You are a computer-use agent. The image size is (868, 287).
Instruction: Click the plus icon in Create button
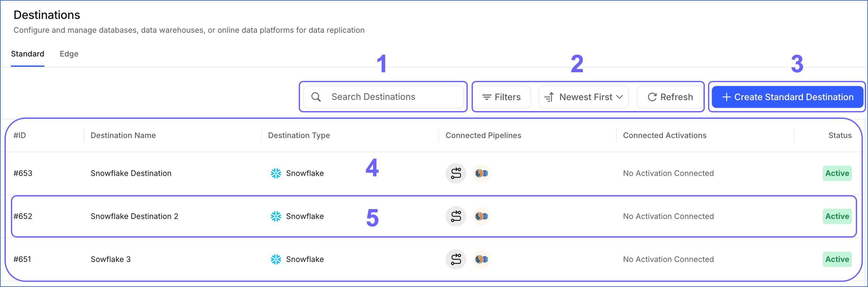(726, 97)
